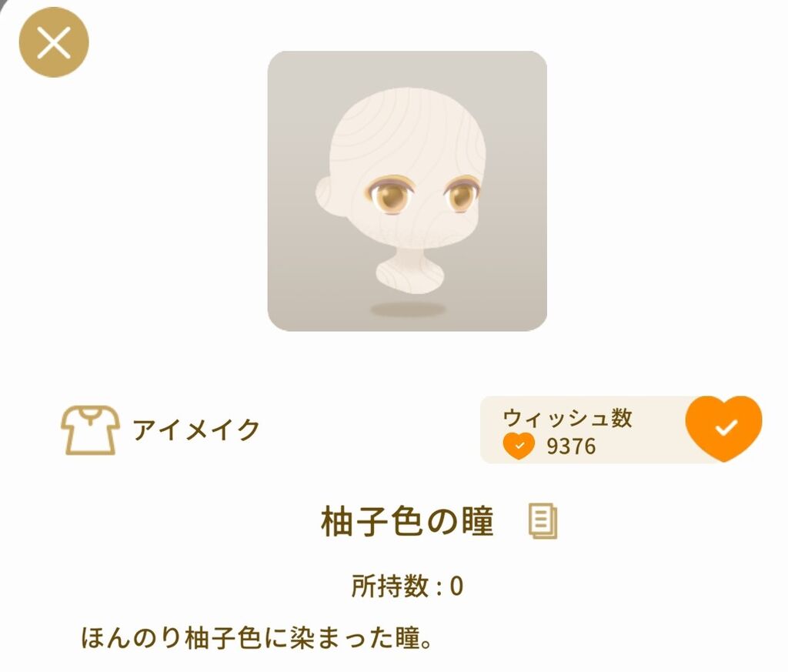Open the item preview thumbnail
Screen dimensions: 788x672
click(407, 190)
